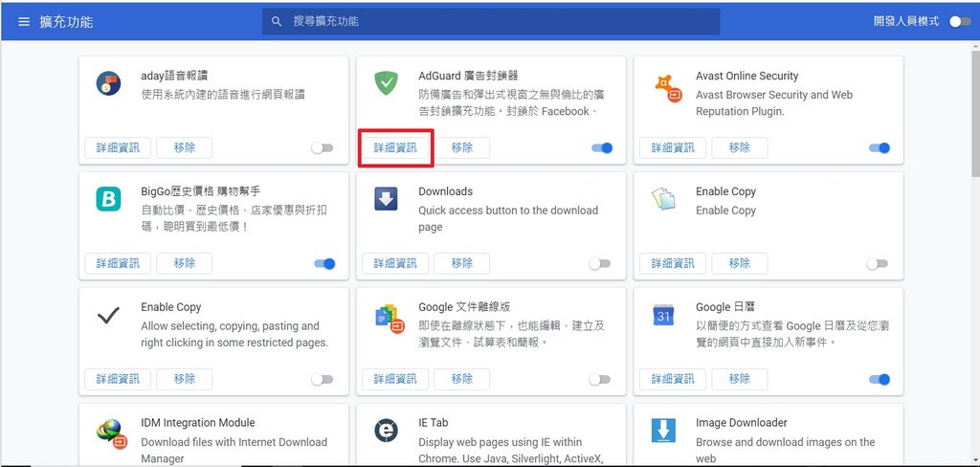The image size is (980, 467).
Task: Enable the Downloads extension toggle
Action: pyautogui.click(x=599, y=264)
